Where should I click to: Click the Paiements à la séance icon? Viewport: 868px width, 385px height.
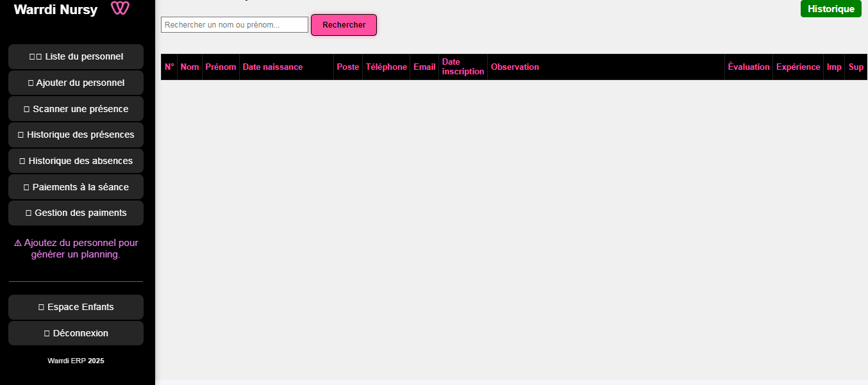coord(25,186)
